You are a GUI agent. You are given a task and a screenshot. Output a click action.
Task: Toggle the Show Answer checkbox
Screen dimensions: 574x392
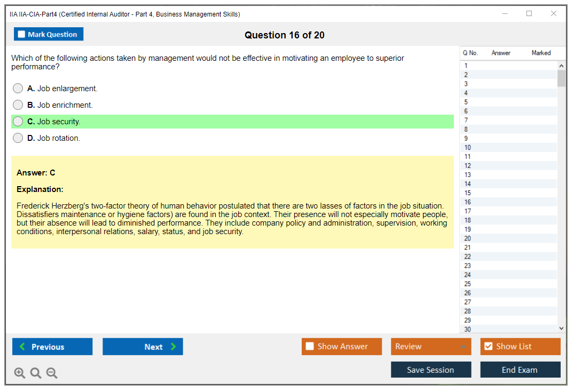(310, 347)
